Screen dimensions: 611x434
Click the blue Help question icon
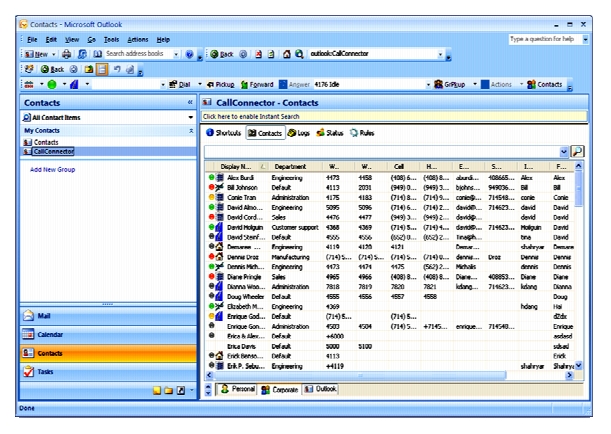189,54
